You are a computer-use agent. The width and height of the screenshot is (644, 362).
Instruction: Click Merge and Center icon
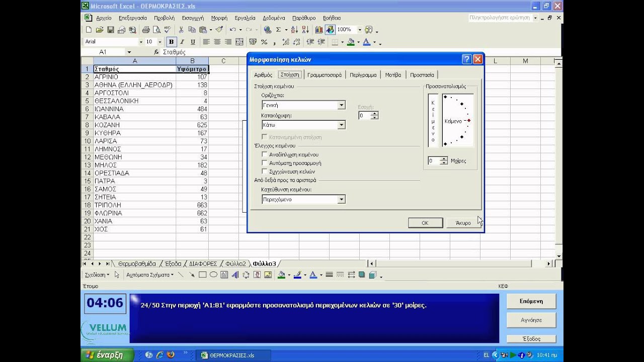[239, 42]
